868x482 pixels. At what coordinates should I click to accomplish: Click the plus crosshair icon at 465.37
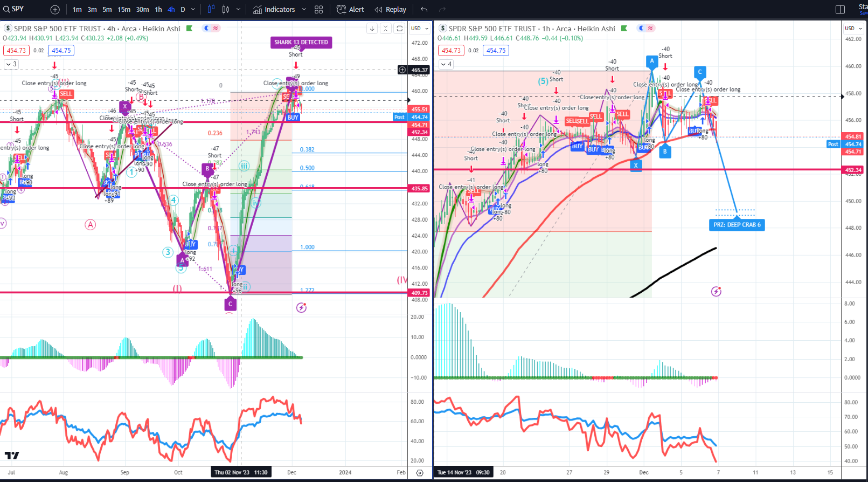(x=402, y=70)
